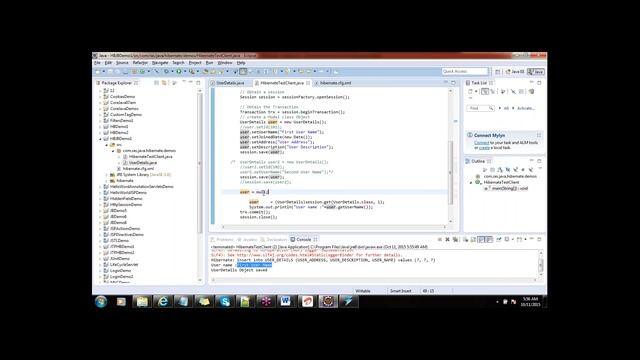Click the Console horizontal scrollbar

374,280
